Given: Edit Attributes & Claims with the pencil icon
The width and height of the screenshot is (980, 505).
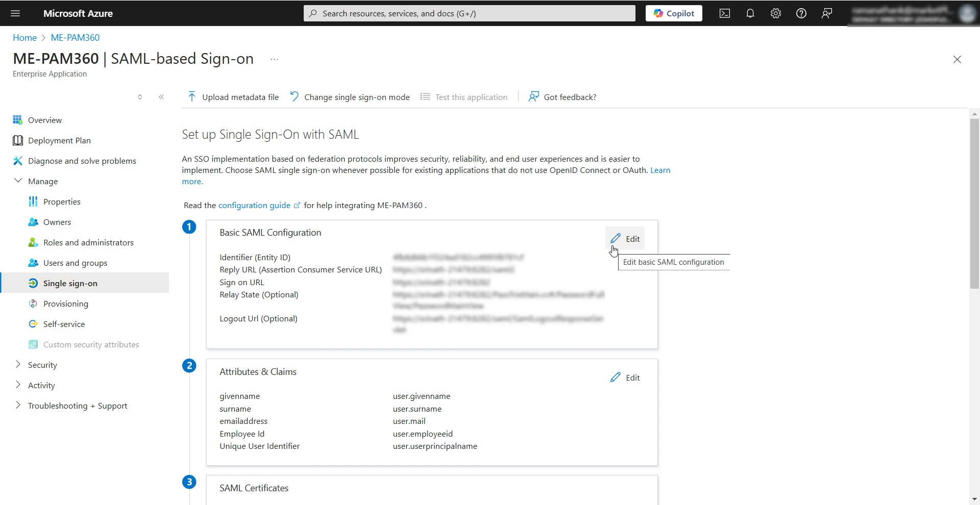Looking at the screenshot, I should 626,377.
